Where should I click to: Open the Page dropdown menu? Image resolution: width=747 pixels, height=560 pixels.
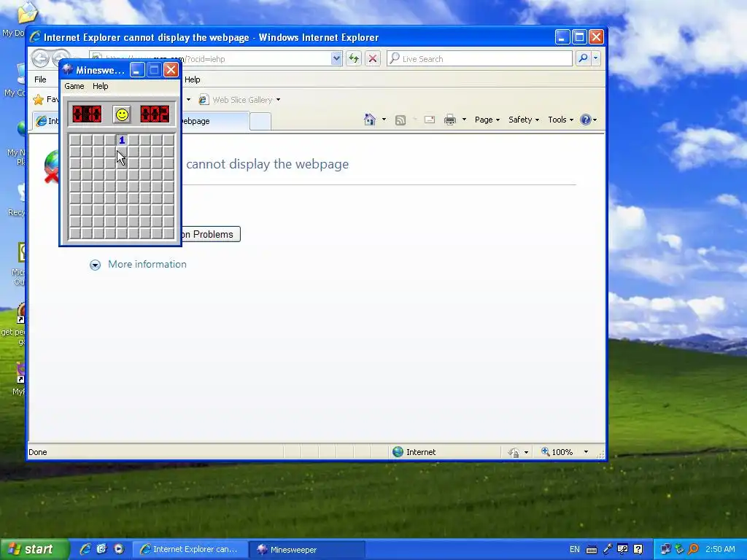[x=487, y=120]
